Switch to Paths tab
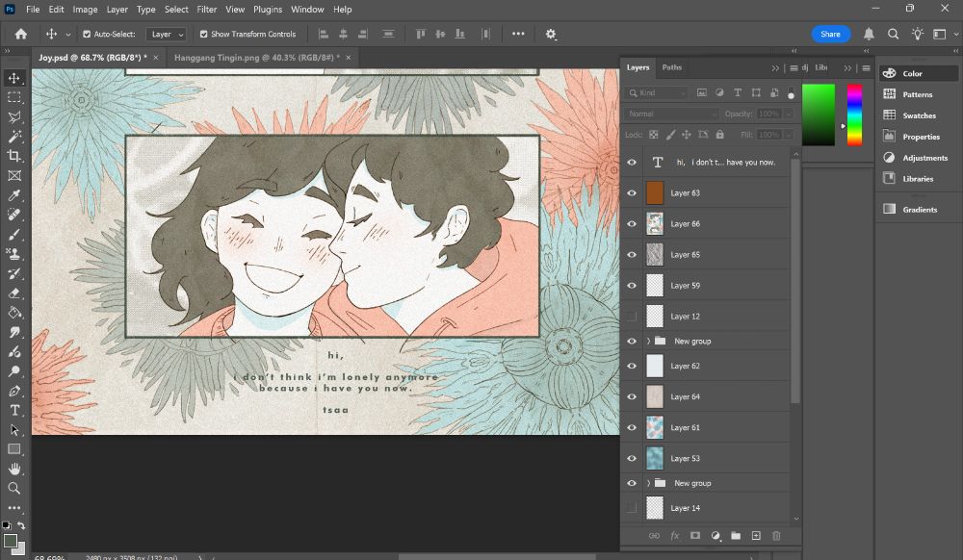The height and width of the screenshot is (560, 963). 672,67
